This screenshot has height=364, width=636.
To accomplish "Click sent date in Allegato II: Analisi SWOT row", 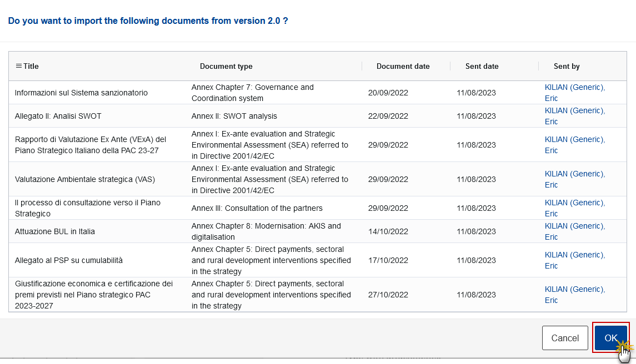I will 476,116.
